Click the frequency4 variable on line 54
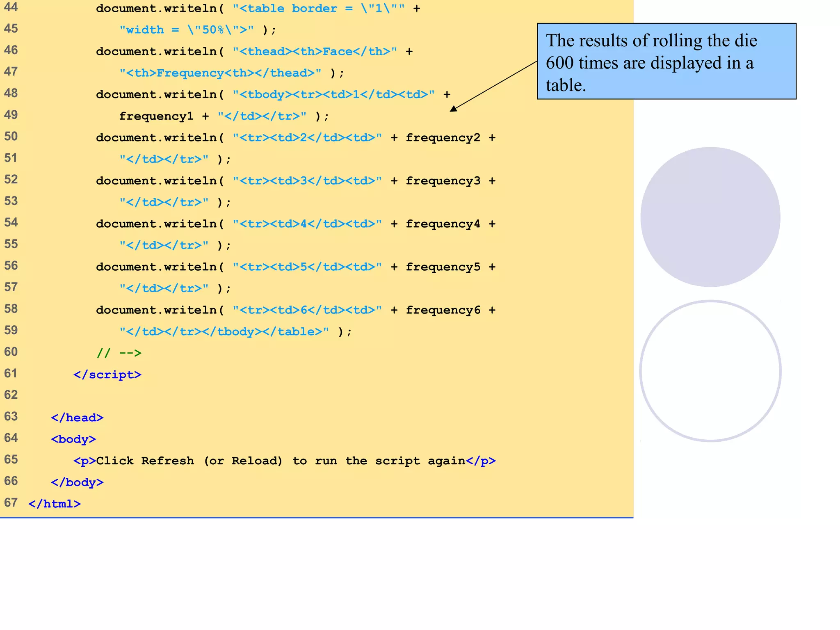 pos(443,224)
